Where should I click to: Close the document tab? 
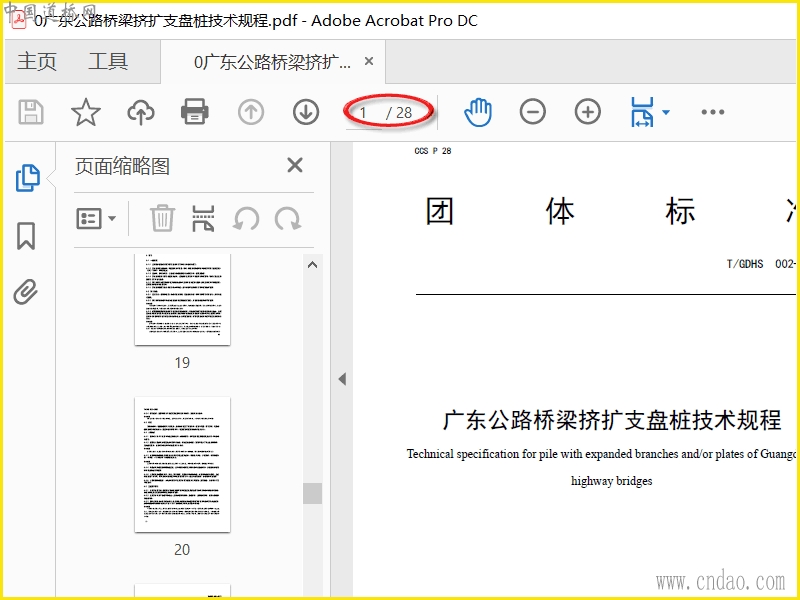click(x=369, y=61)
